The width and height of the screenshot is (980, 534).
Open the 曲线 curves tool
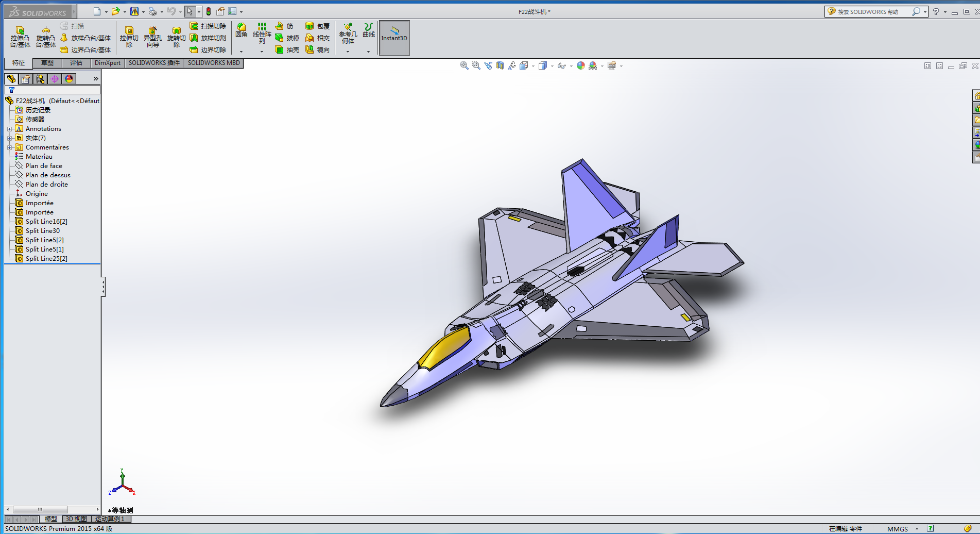(369, 30)
